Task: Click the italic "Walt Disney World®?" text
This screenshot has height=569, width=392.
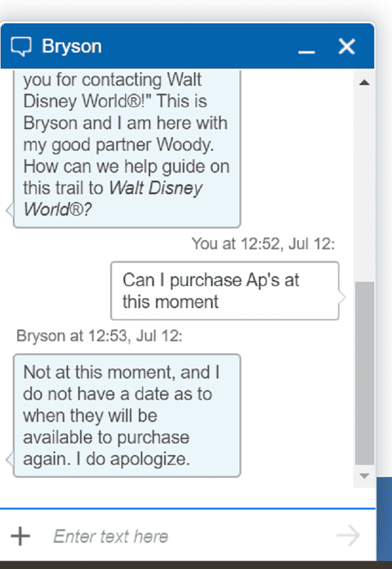Action: tap(113, 199)
